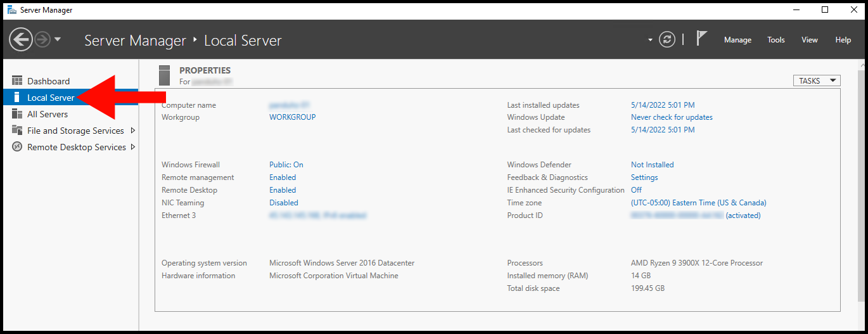Viewport: 868px width, 334px height.
Task: Click the Dashboard icon in sidebar
Action: coord(17,81)
